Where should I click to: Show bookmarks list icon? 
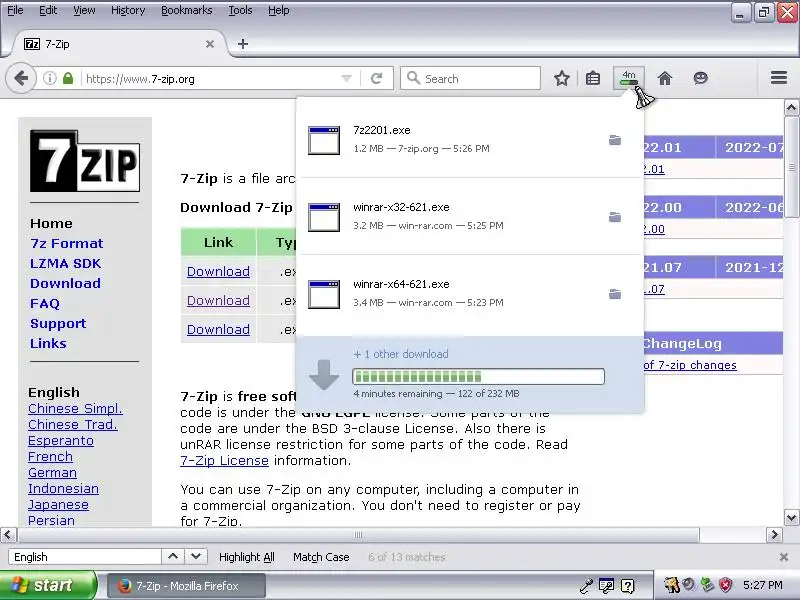click(x=593, y=79)
